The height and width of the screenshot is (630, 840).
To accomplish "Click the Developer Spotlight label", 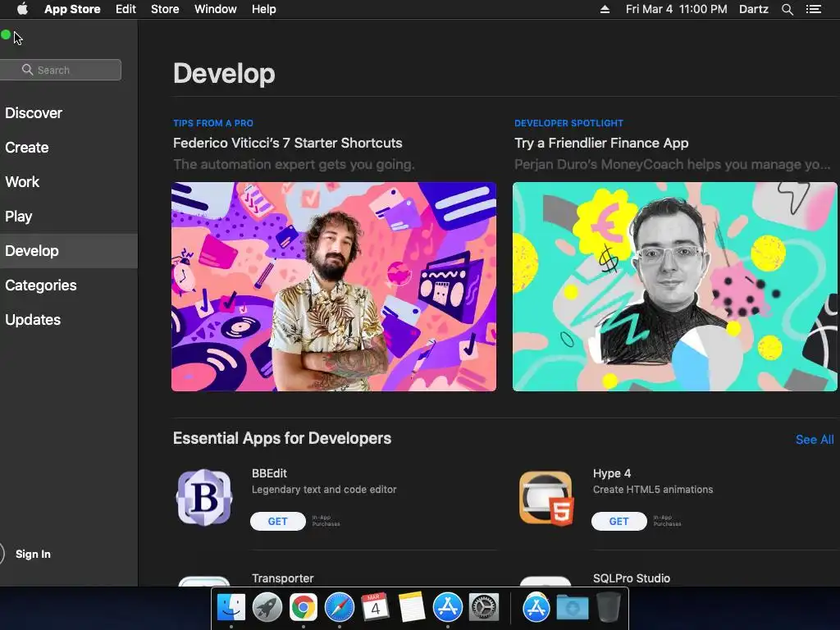I will [569, 123].
